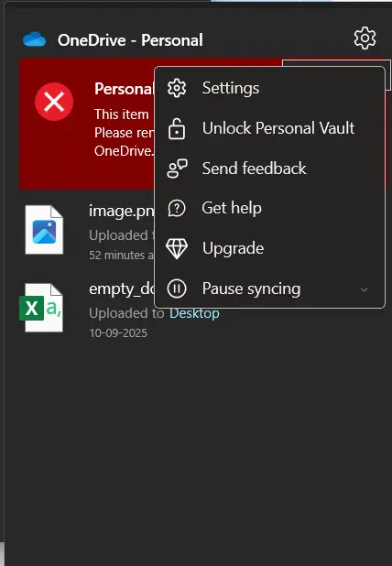Click the empty_do file name

click(x=122, y=288)
